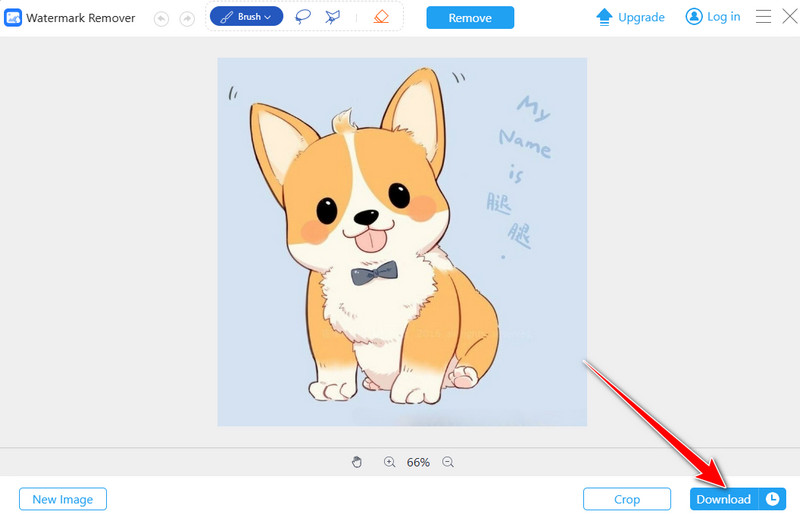Viewport: 800px width, 518px height.
Task: Click the Watermark Remover app logo
Action: (x=13, y=18)
